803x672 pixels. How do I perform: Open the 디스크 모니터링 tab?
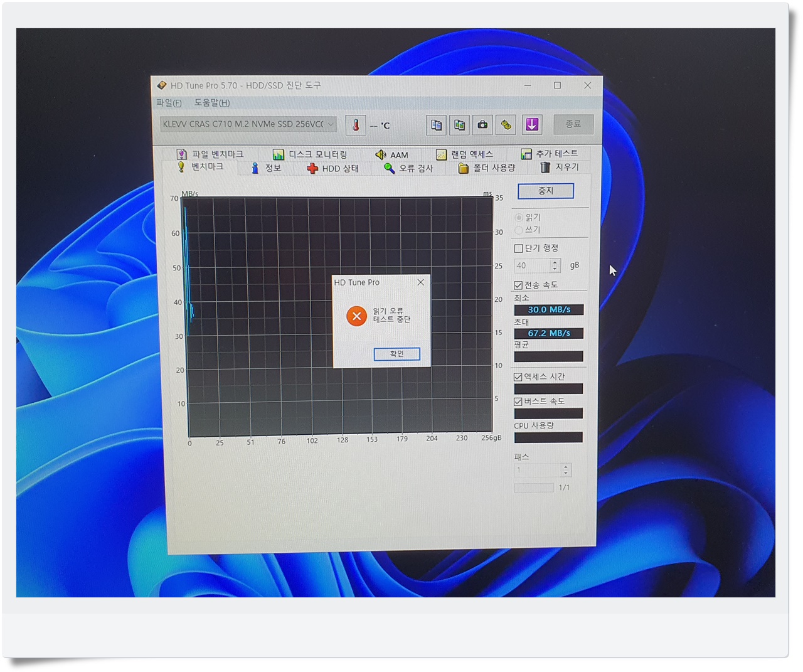[310, 154]
